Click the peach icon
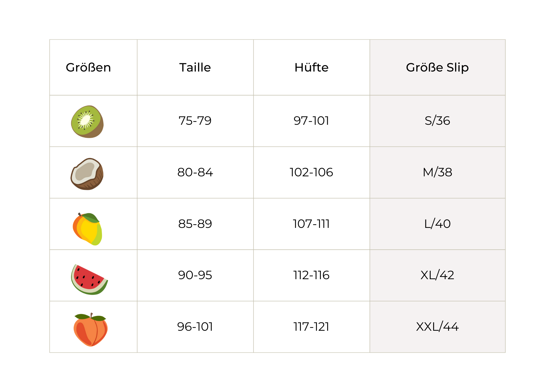This screenshot has height=392, width=555. pyautogui.click(x=90, y=330)
